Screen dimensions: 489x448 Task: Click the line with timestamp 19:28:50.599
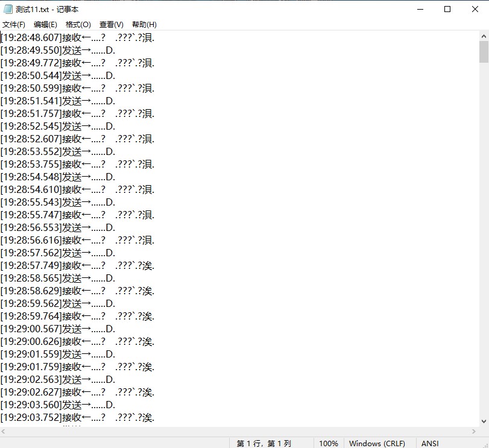[77, 88]
